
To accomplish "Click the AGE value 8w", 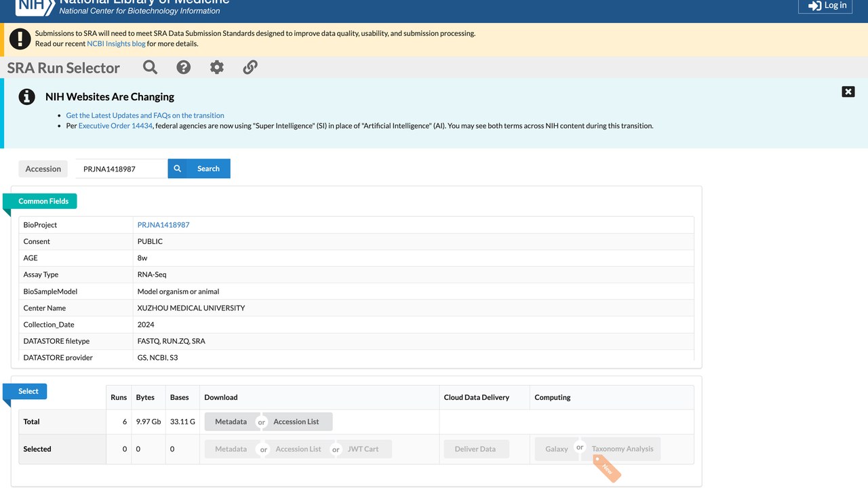I will pyautogui.click(x=142, y=258).
